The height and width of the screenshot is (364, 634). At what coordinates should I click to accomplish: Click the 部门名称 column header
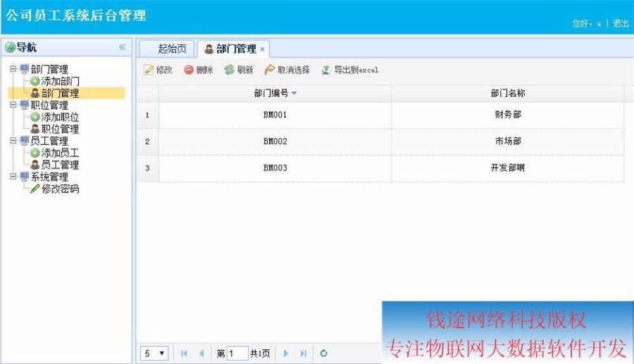pos(508,94)
